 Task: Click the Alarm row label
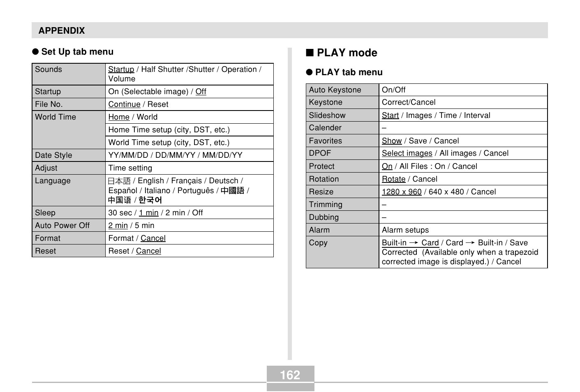point(319,230)
